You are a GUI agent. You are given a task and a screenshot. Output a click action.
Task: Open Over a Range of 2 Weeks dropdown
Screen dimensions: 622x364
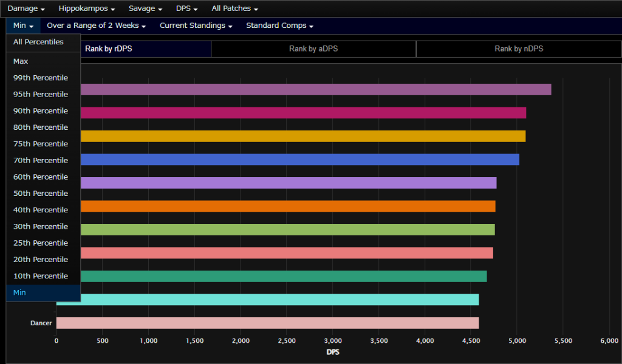96,25
